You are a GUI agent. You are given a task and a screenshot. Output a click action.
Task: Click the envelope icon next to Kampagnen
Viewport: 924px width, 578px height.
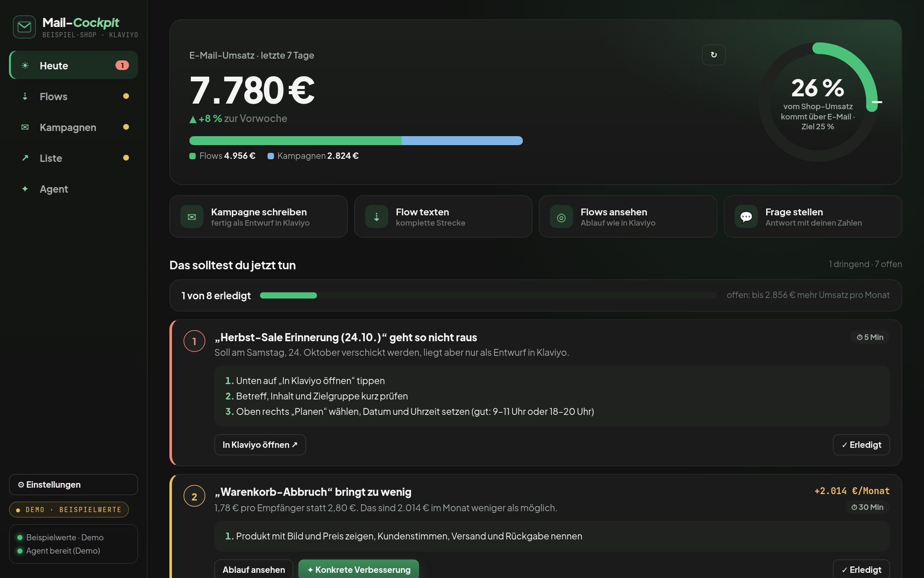[x=25, y=127]
